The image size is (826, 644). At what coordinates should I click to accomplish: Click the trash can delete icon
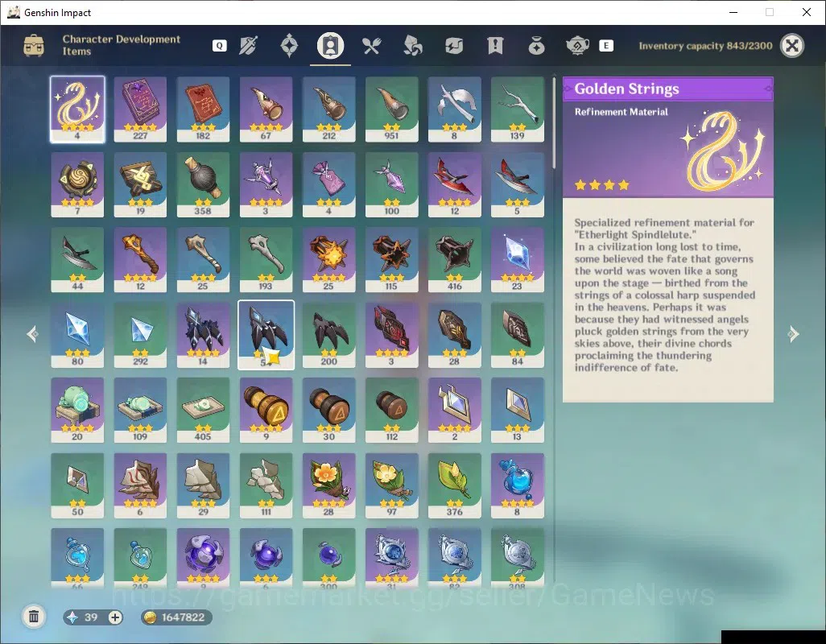point(34,617)
